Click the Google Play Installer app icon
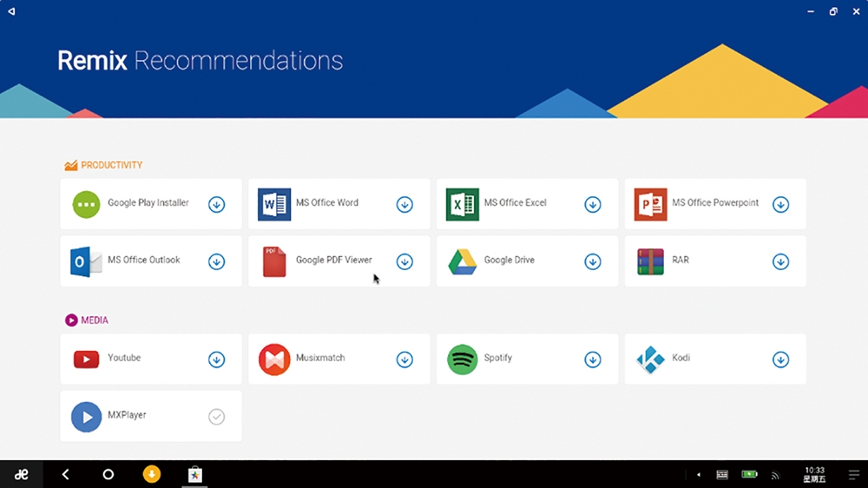Viewport: 868px width, 488px height. click(x=86, y=204)
